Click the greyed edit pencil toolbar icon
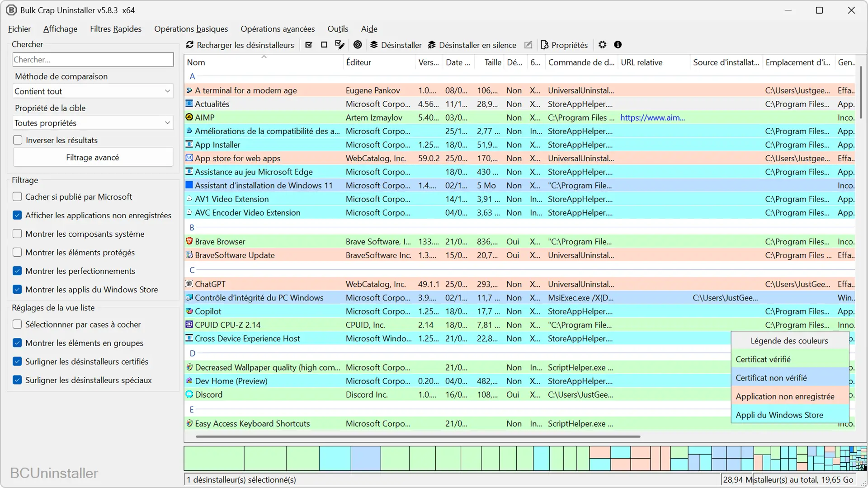The image size is (868, 488). pos(528,45)
